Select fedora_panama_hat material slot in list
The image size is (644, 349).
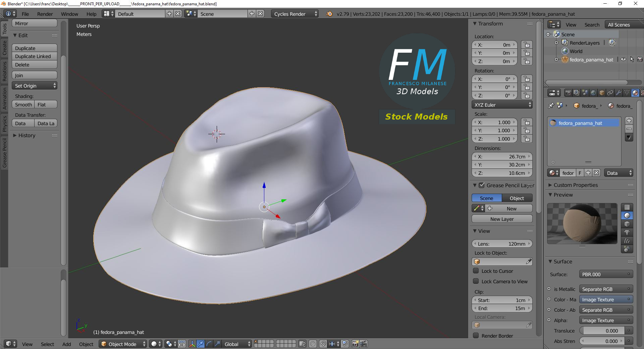pos(584,123)
